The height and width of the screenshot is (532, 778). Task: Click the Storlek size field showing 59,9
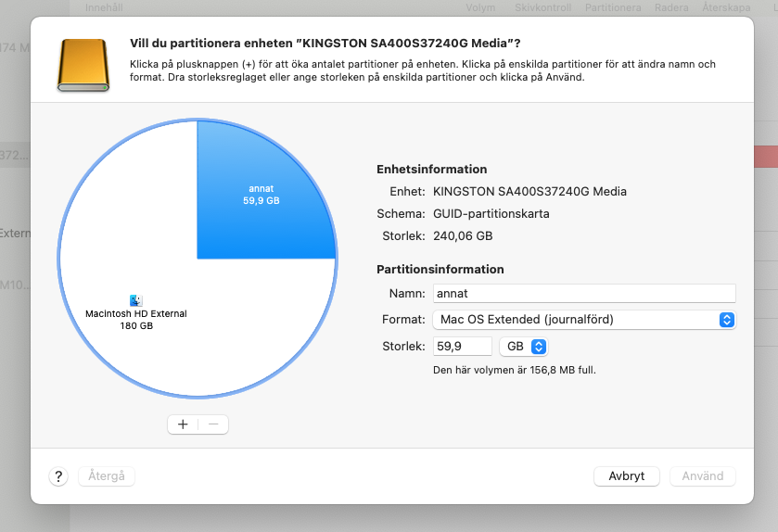tap(462, 346)
